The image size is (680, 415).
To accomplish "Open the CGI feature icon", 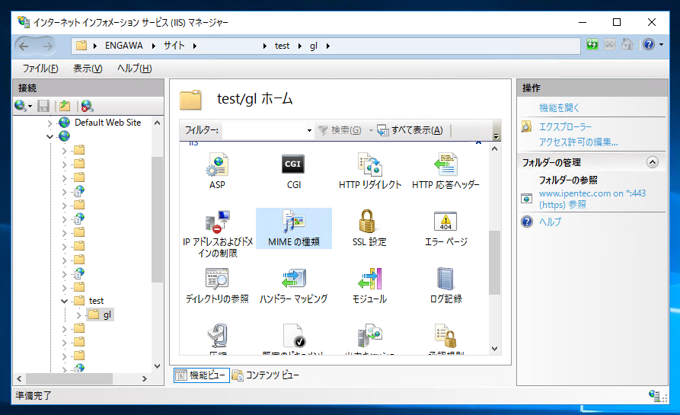I will tap(294, 171).
